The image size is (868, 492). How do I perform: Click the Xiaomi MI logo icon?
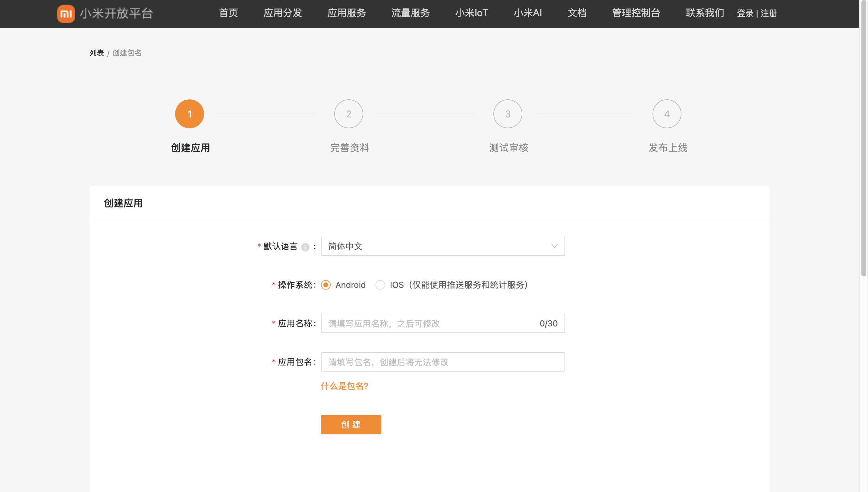click(x=66, y=14)
